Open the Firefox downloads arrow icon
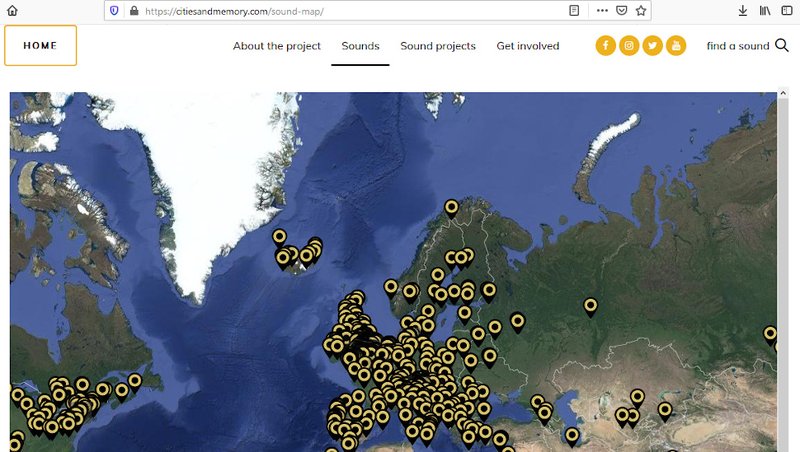This screenshot has height=452, width=800. click(742, 10)
